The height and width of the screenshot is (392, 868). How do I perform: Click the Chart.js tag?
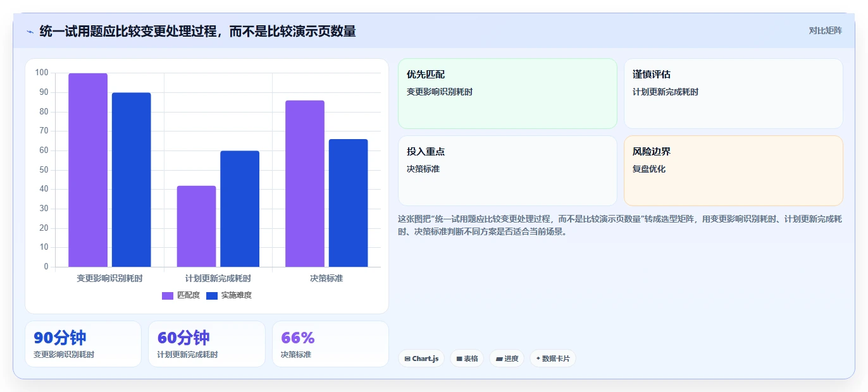(421, 358)
